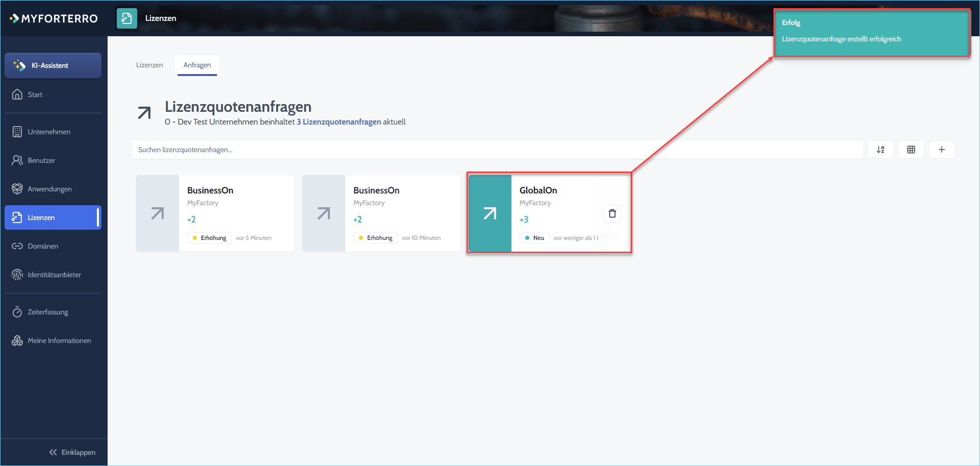Screen dimensions: 980x466
Task: Click the Lizenzen header document icon
Action: (127, 18)
